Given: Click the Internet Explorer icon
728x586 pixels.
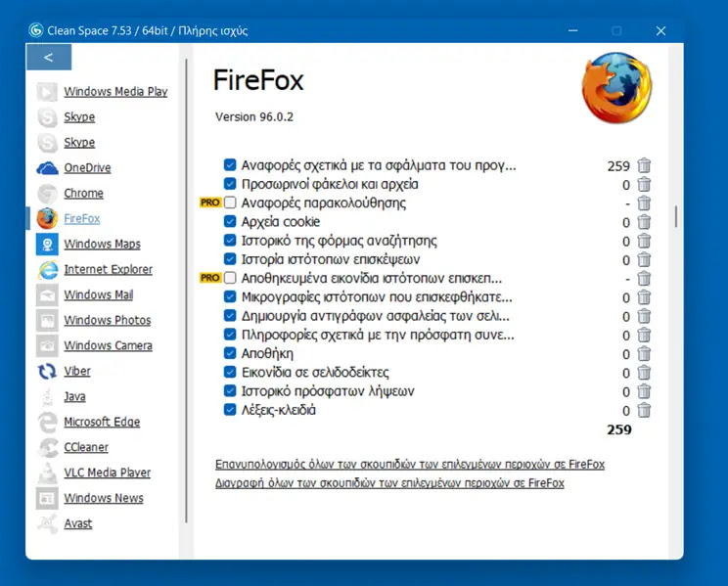Looking at the screenshot, I should pos(47,270).
